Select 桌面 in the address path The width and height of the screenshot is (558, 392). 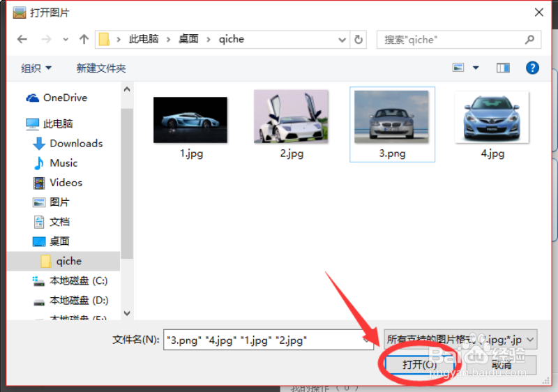click(188, 39)
